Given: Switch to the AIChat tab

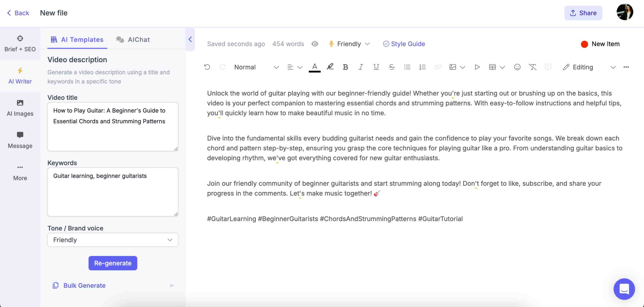Looking at the screenshot, I should click(138, 40).
